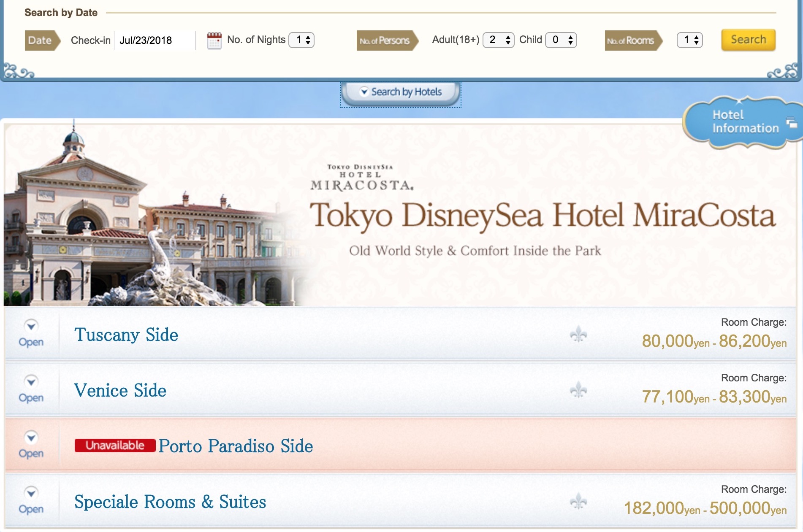
Task: Click the yellow Search button
Action: (x=748, y=40)
